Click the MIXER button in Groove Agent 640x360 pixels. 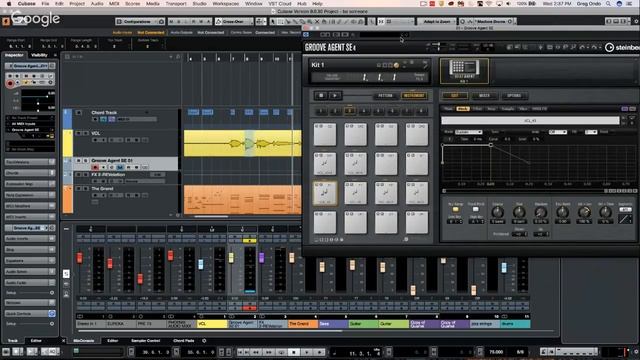click(484, 96)
